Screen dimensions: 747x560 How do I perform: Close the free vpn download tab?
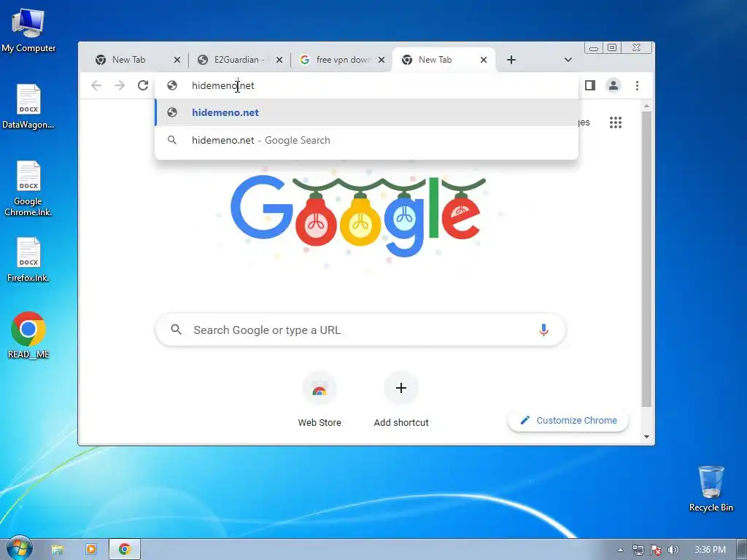(382, 60)
